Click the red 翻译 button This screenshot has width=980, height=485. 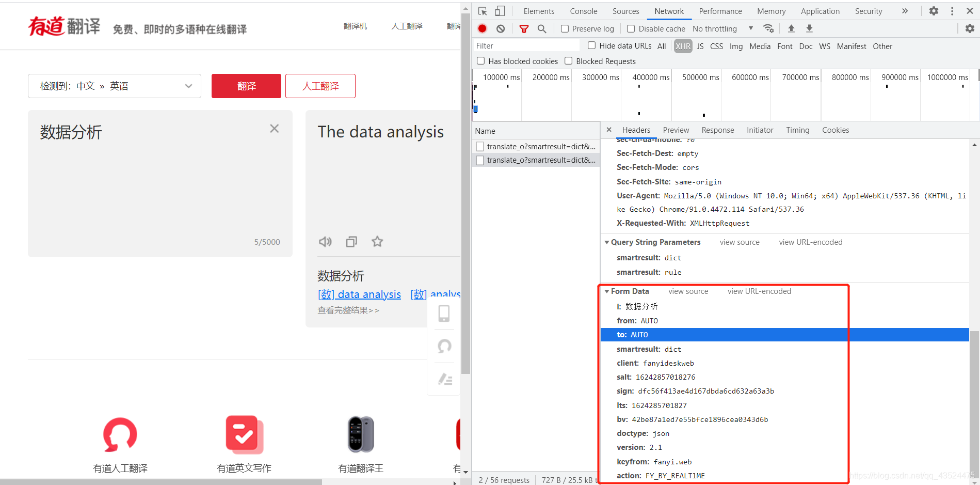[246, 86]
